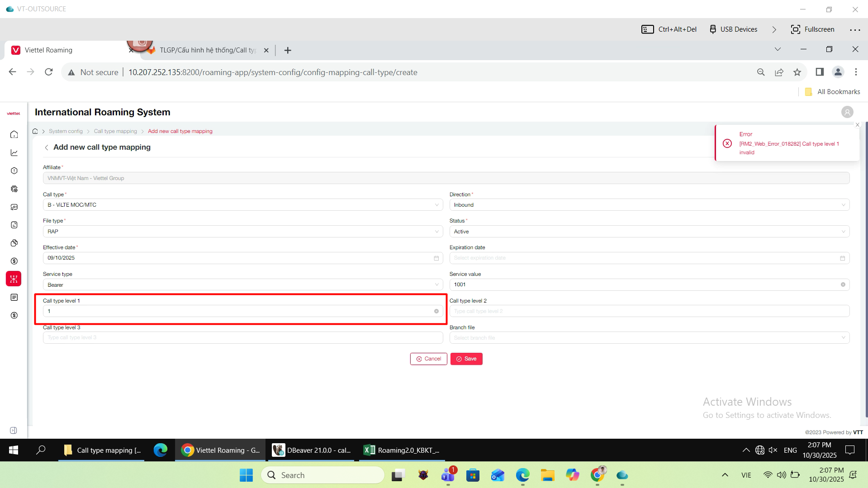Open DBeaver from the taskbar

312,450
